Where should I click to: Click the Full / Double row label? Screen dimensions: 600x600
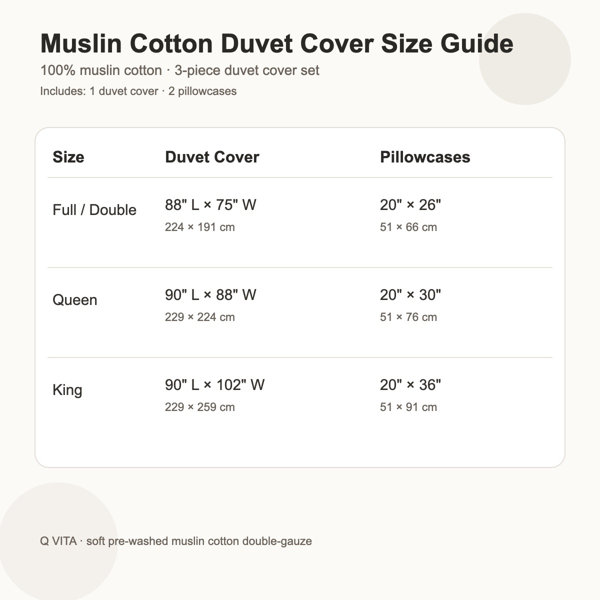(94, 210)
